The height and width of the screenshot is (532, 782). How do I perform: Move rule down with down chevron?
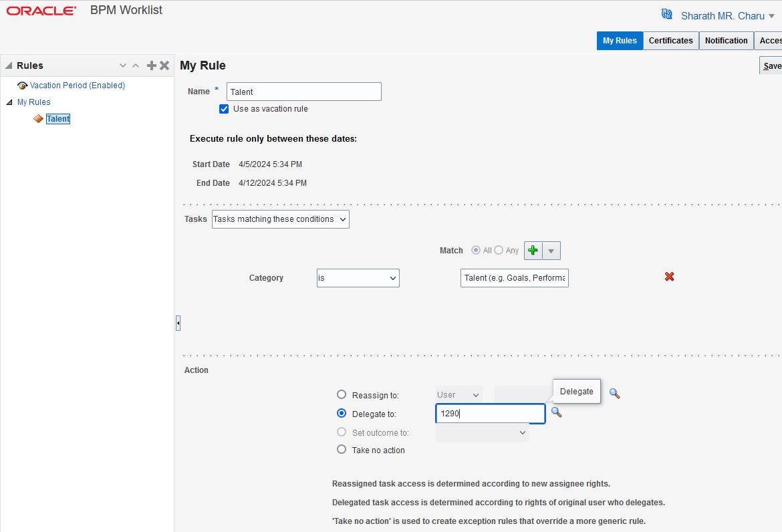click(x=123, y=65)
